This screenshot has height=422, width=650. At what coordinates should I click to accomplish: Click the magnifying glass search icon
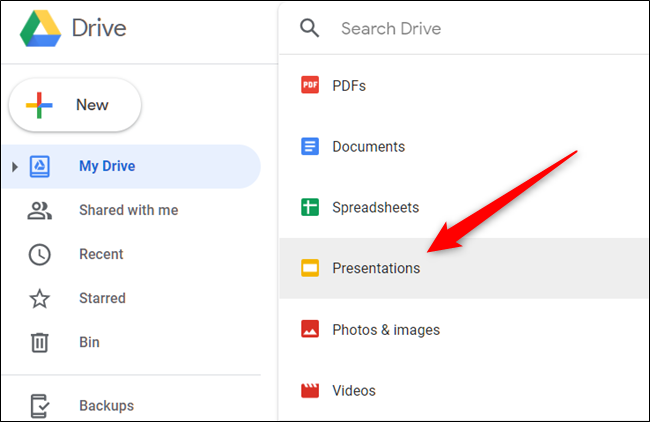(x=310, y=28)
